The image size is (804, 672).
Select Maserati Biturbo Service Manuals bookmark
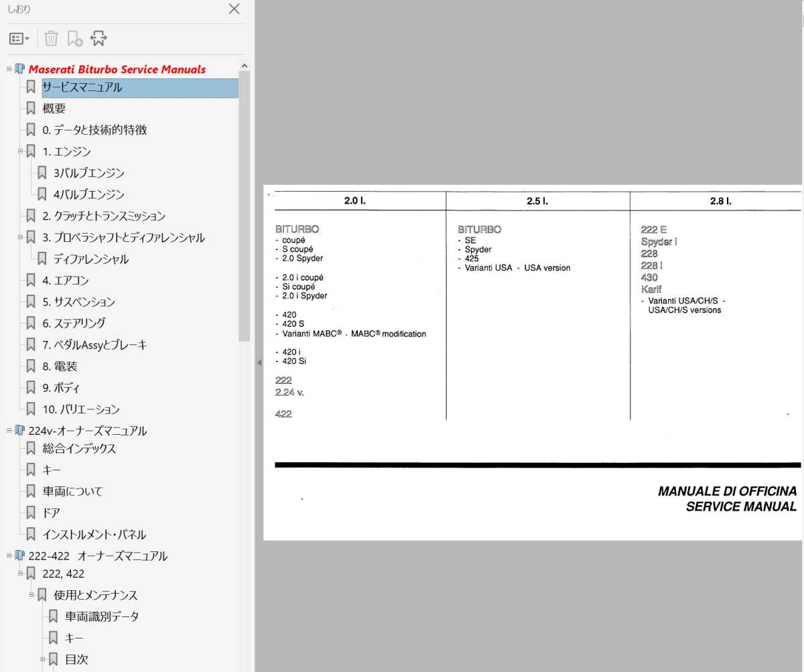pyautogui.click(x=117, y=69)
